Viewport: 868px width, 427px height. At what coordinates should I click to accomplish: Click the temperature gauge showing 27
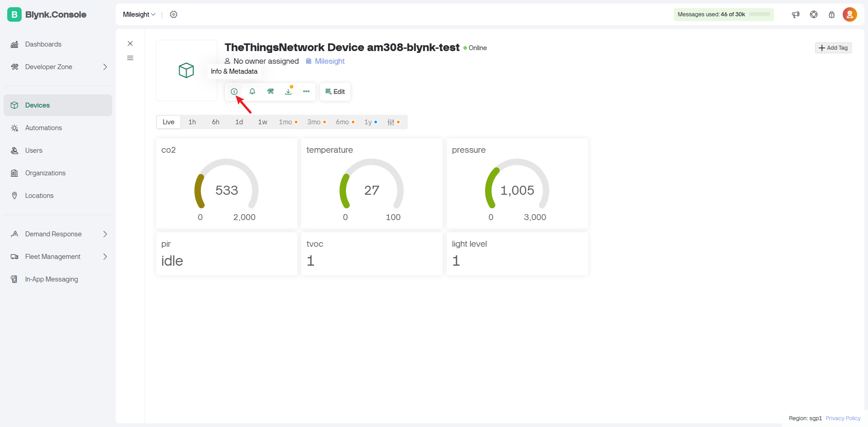pyautogui.click(x=372, y=183)
